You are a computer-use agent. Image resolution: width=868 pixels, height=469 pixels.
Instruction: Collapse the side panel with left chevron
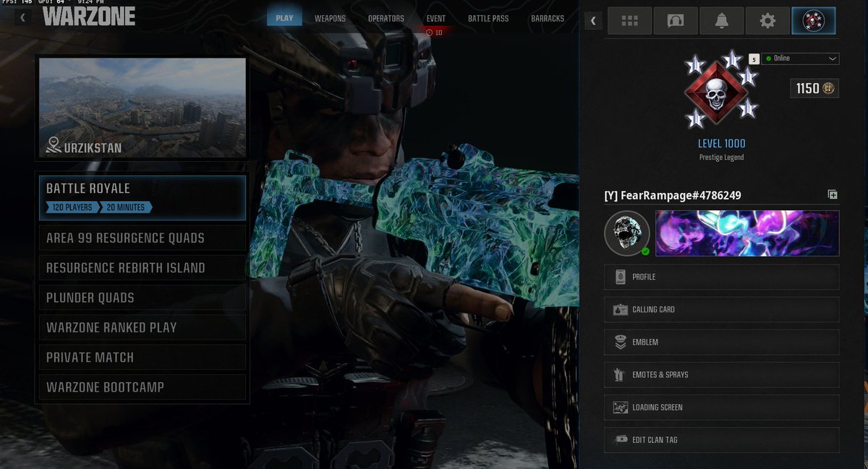[x=593, y=21]
